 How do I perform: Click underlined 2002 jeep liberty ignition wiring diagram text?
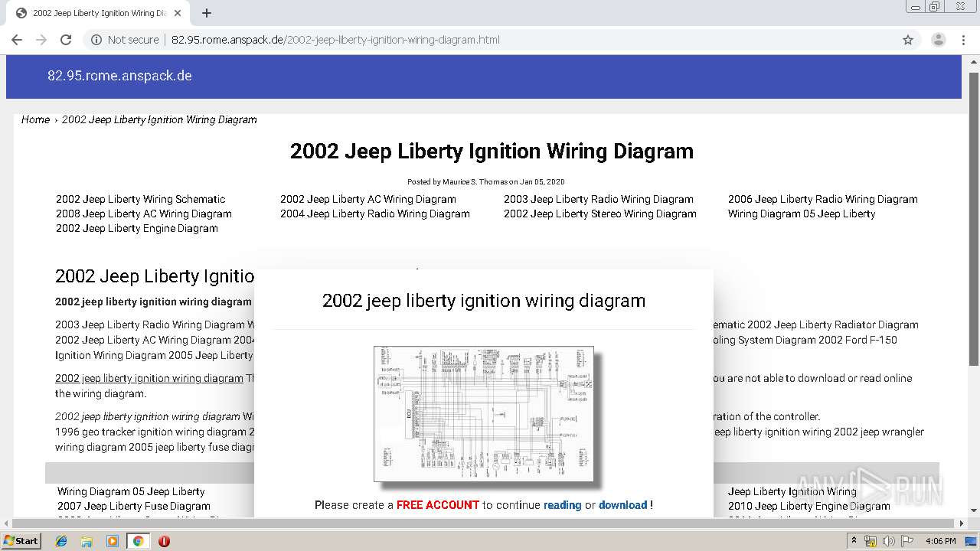(x=149, y=378)
